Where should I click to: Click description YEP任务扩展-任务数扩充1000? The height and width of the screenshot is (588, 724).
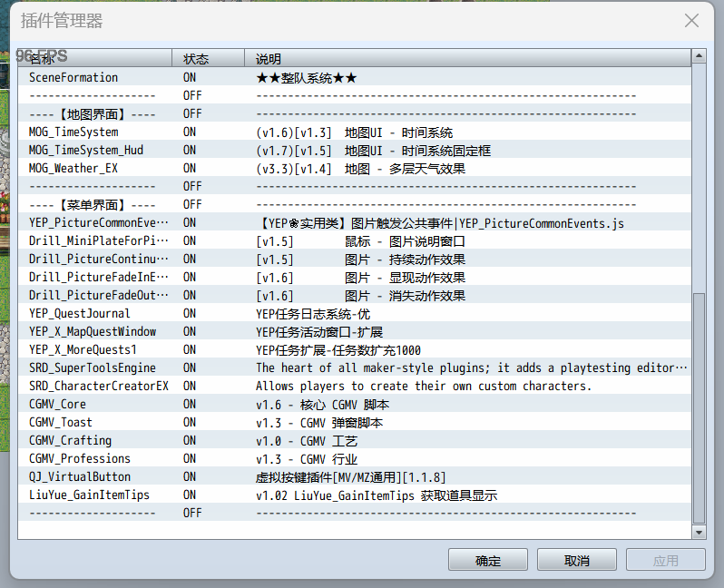(338, 350)
